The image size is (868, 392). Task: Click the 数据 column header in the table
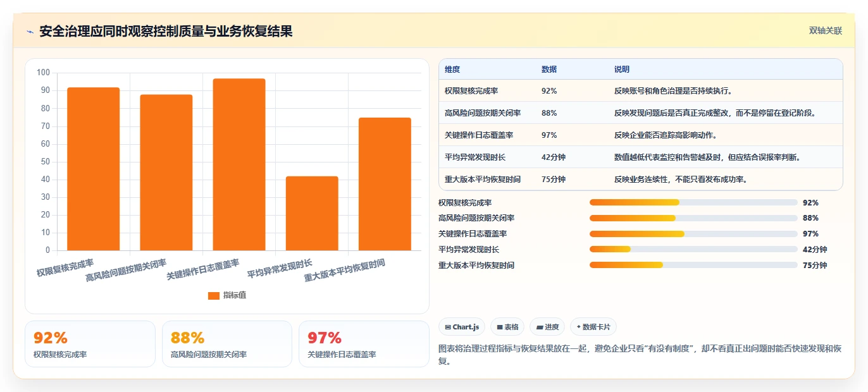549,69
